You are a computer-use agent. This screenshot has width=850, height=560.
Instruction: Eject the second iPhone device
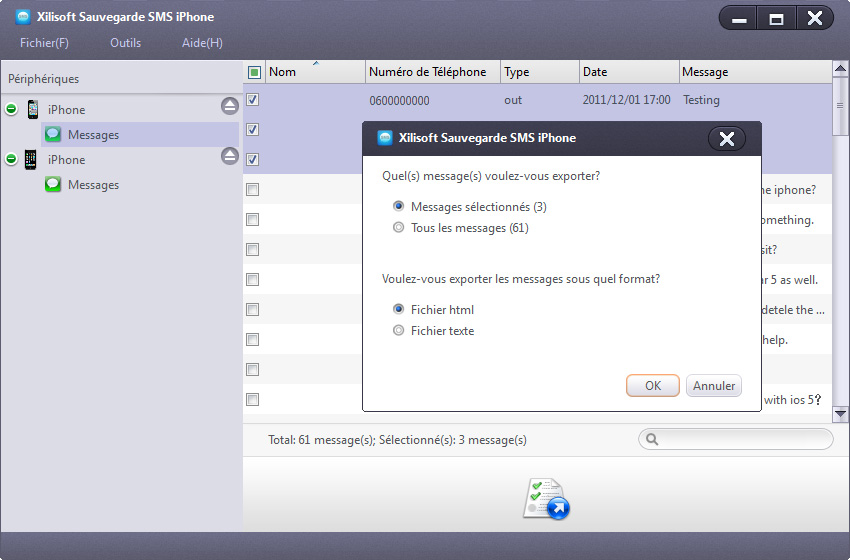230,156
